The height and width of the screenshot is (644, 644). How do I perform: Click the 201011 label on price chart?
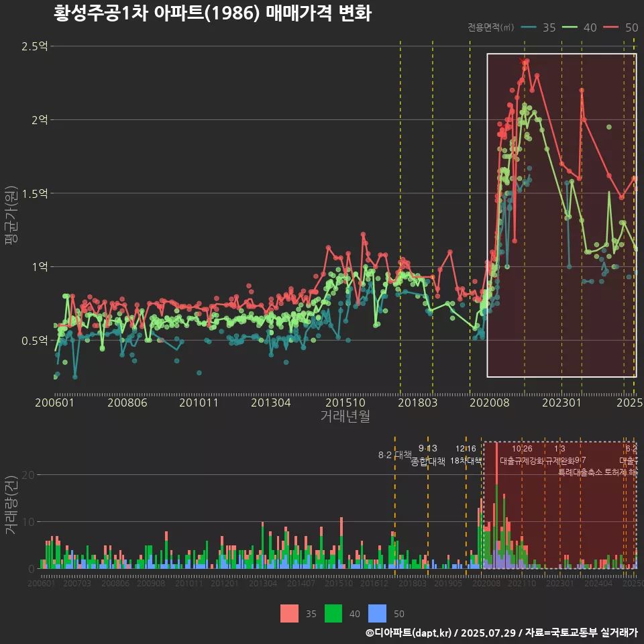(199, 402)
